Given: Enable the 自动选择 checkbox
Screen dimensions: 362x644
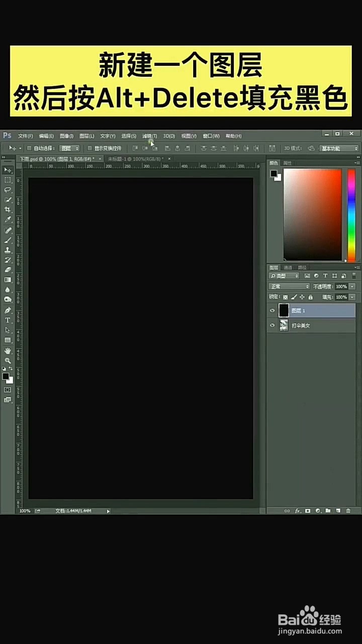Looking at the screenshot, I should click(x=29, y=148).
